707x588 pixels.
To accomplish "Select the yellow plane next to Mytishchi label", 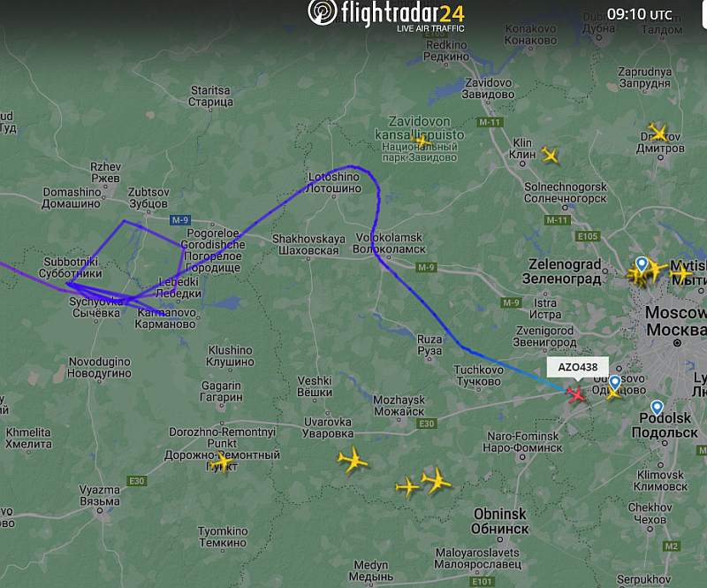I will [681, 273].
